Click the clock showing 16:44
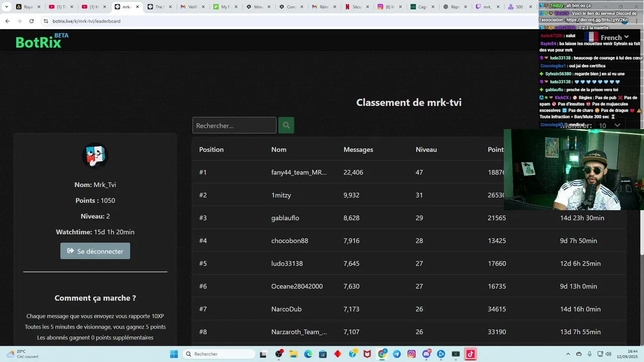 tap(632, 351)
